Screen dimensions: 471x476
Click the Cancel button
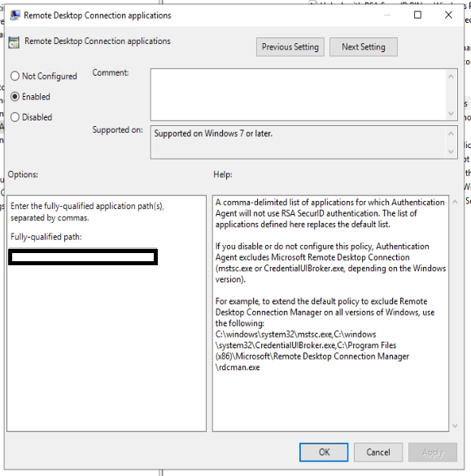[378, 452]
